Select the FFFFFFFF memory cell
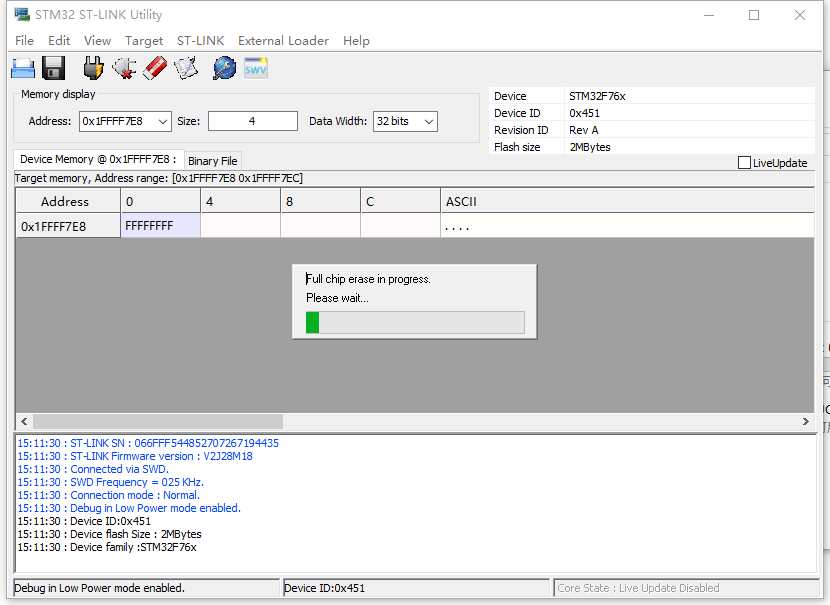Image resolution: width=830 pixels, height=605 pixels. tap(160, 226)
